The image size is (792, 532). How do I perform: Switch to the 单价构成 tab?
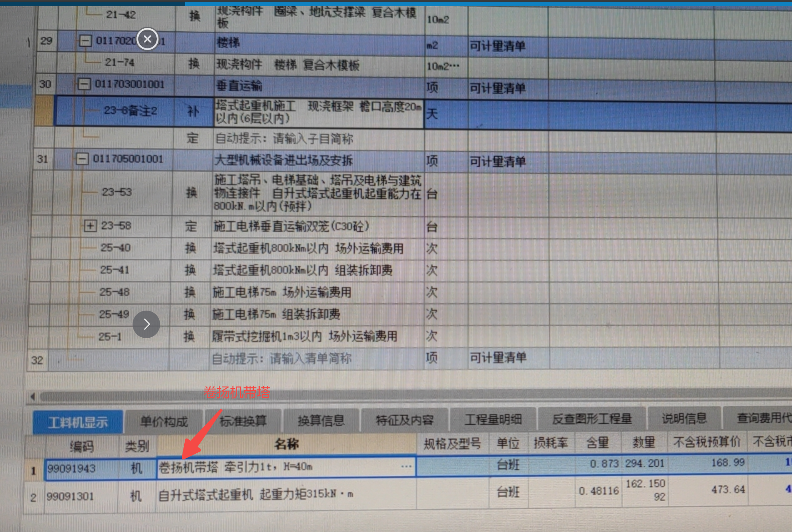pyautogui.click(x=164, y=422)
